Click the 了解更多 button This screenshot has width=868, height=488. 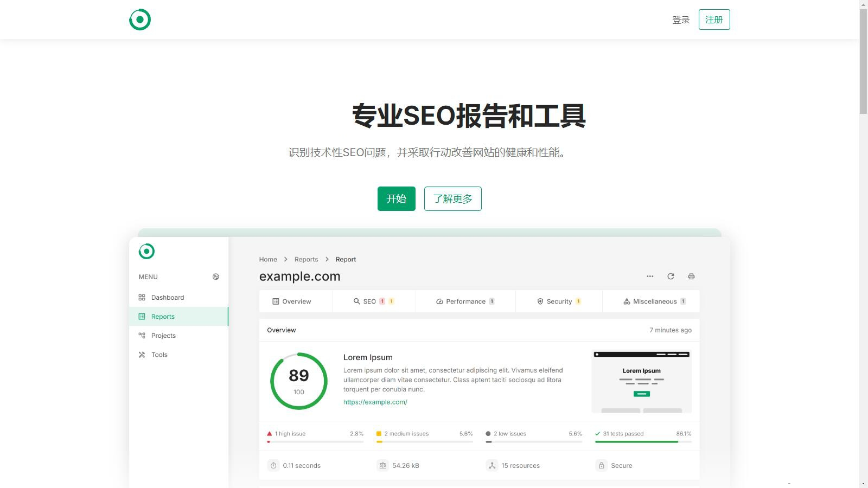[452, 199]
